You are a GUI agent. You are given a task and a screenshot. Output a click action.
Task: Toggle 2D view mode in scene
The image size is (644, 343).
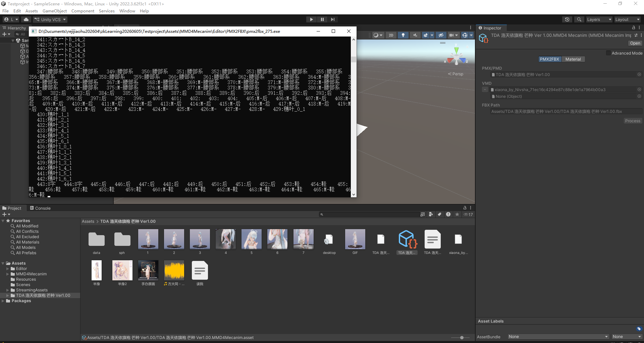click(x=391, y=35)
